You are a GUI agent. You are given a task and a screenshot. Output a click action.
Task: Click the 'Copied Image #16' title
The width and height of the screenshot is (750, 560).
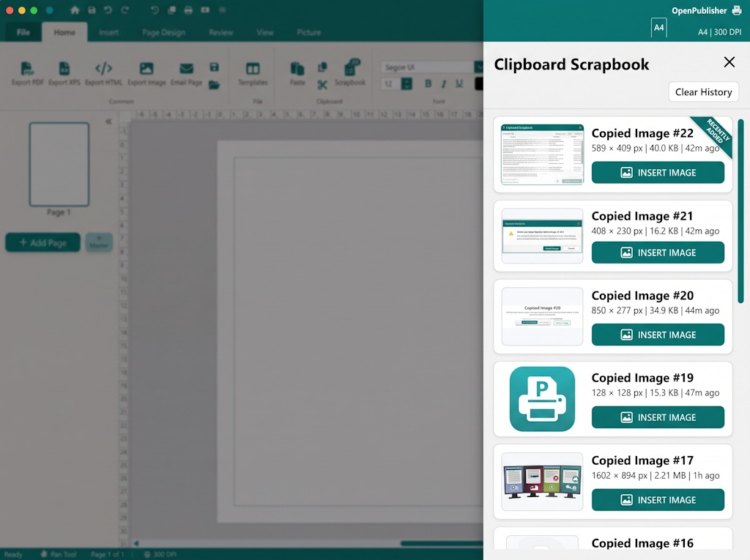click(x=642, y=543)
